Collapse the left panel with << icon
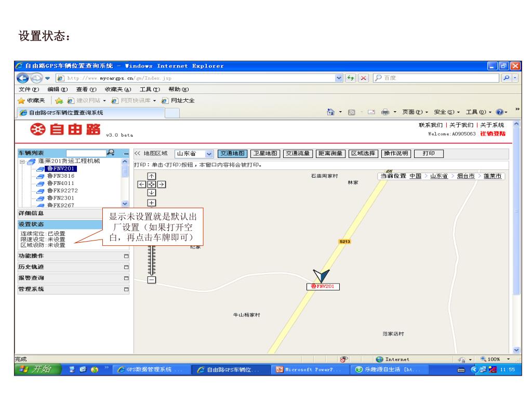 pos(137,153)
